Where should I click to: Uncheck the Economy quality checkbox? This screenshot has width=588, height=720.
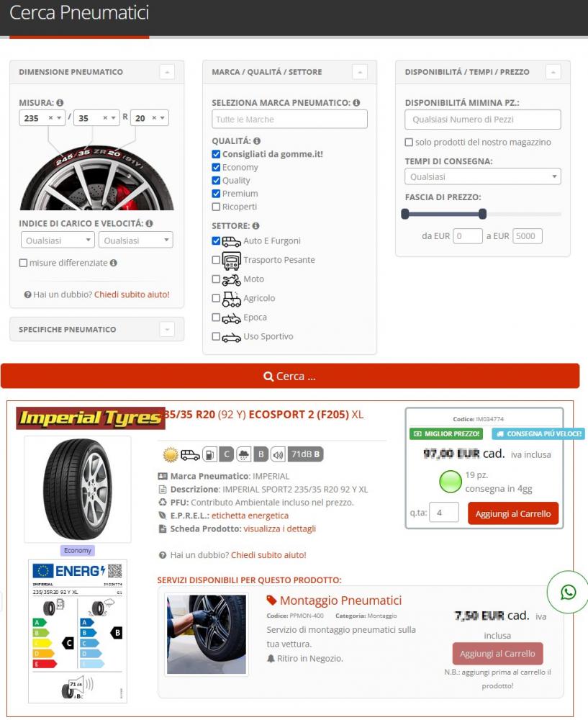point(216,167)
